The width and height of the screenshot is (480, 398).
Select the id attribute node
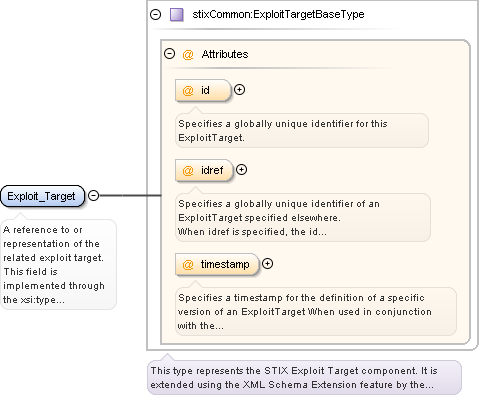tap(203, 90)
